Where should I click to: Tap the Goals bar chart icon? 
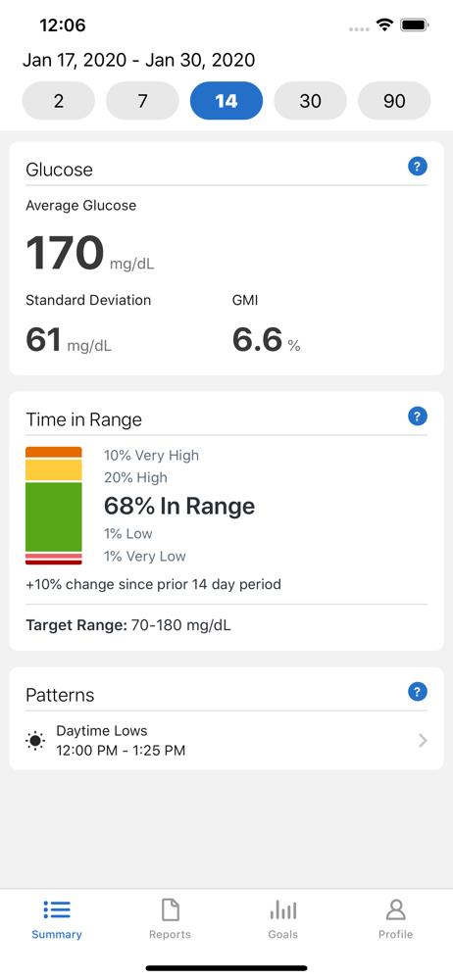[282, 910]
